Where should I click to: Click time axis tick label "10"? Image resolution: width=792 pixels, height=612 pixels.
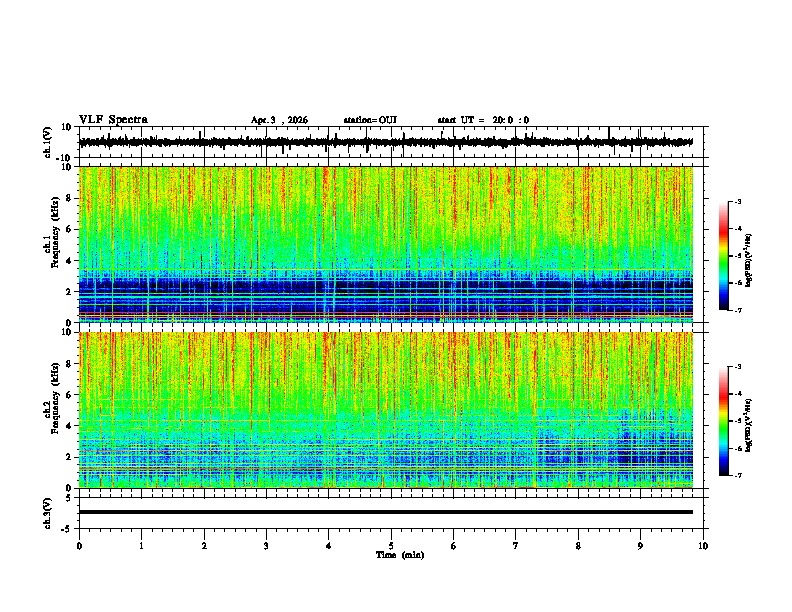pyautogui.click(x=703, y=546)
